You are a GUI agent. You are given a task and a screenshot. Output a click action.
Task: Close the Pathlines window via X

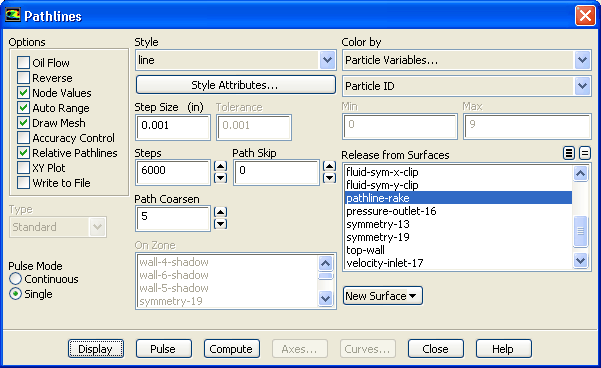tap(585, 16)
